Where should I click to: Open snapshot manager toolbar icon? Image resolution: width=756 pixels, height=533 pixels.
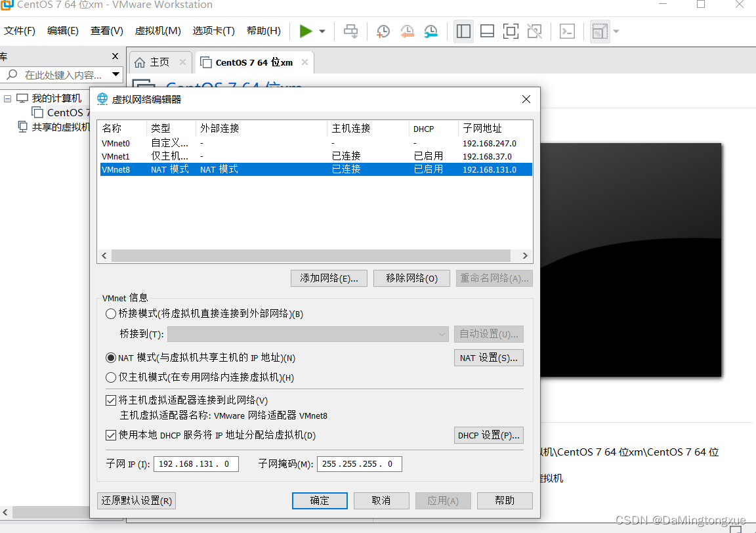(x=430, y=32)
